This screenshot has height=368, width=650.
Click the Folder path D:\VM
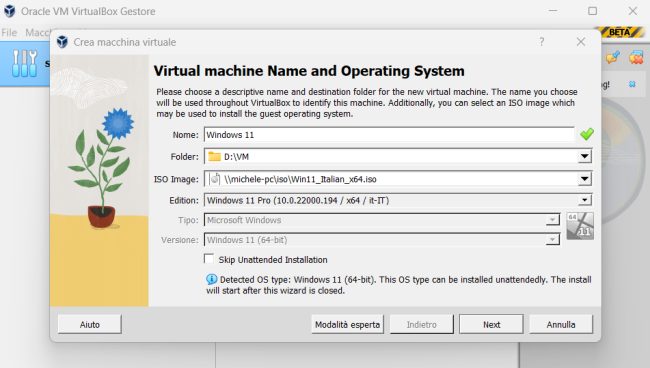coord(237,157)
